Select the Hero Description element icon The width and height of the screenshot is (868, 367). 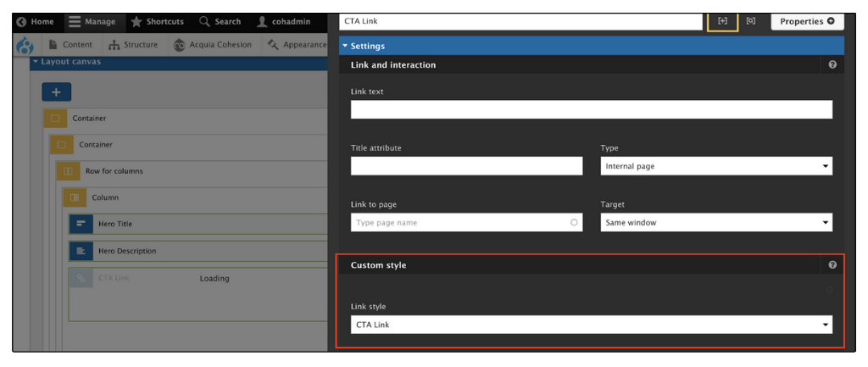[x=81, y=251]
